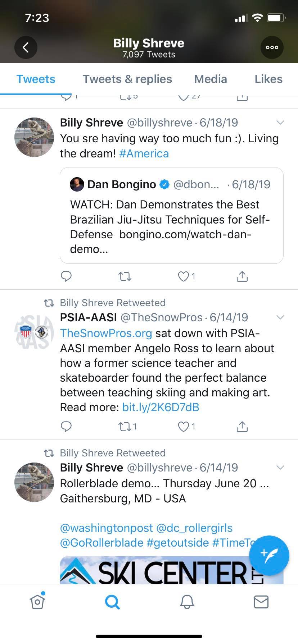Like the PSIA-AASI Angelo Ross tweet
The height and width of the screenshot is (644, 298).
tap(184, 427)
